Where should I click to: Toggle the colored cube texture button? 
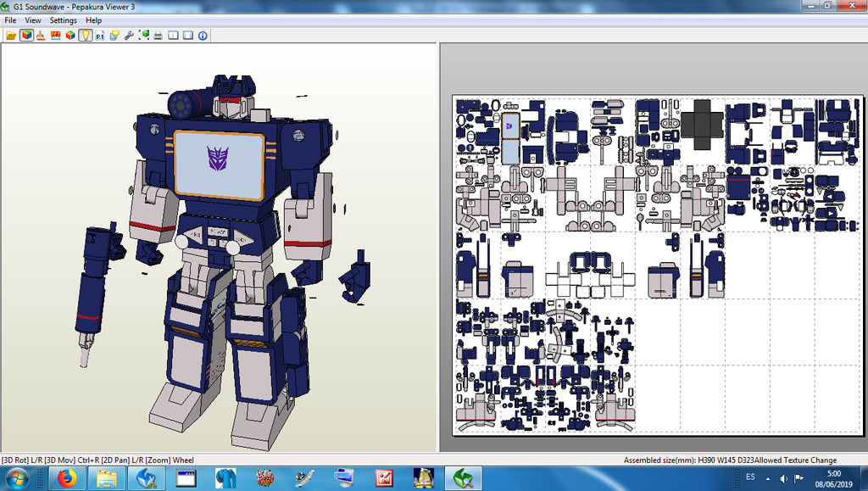coord(26,36)
